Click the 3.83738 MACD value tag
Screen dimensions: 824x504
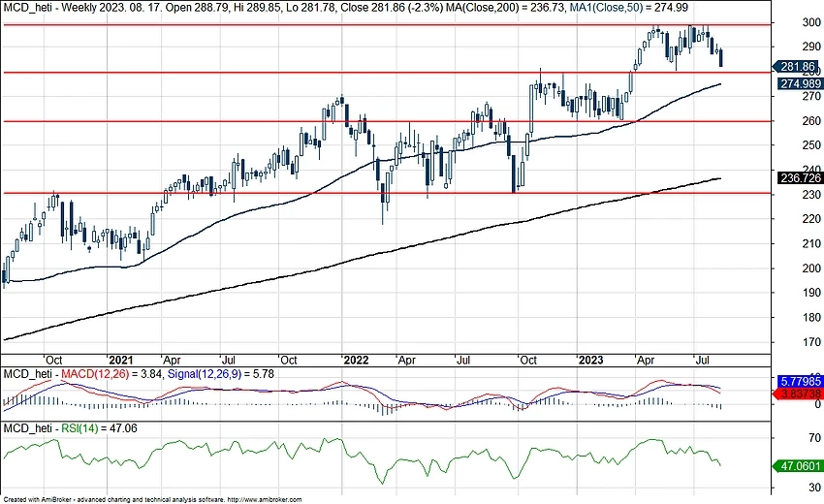797,394
